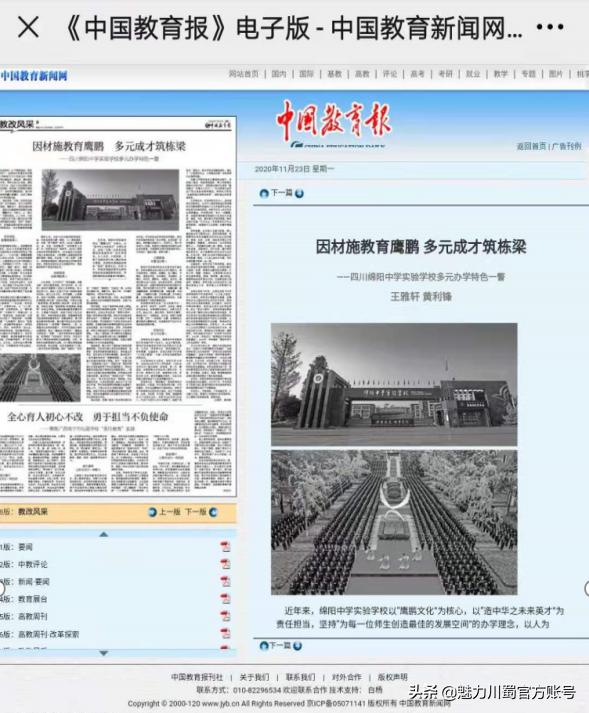Click the subtitle 四川绵阳中学实验学校多元办学特色一瞥

(x=421, y=276)
